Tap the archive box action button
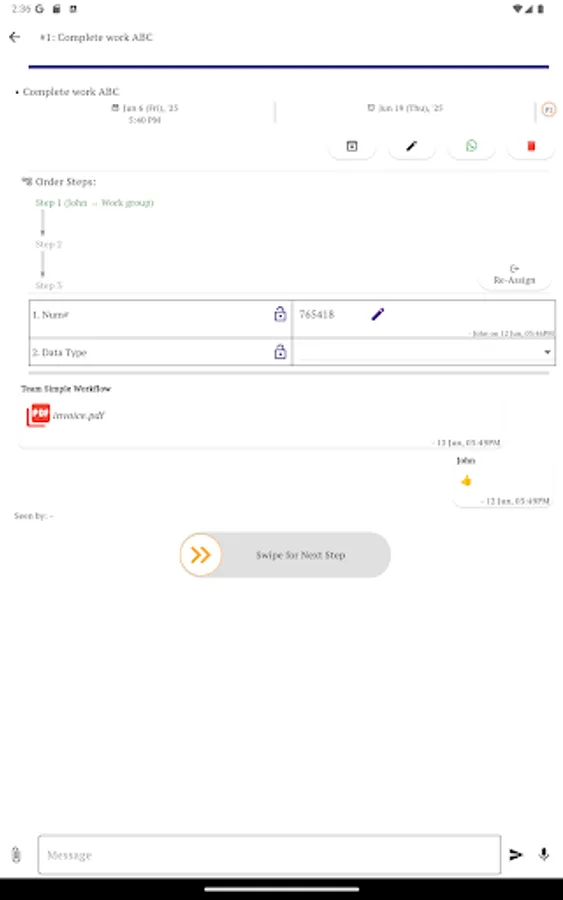563x900 pixels. pyautogui.click(x=352, y=146)
